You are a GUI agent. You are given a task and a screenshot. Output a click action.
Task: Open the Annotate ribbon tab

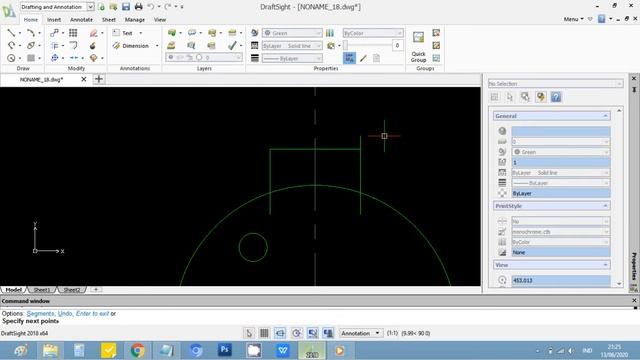[x=81, y=20]
